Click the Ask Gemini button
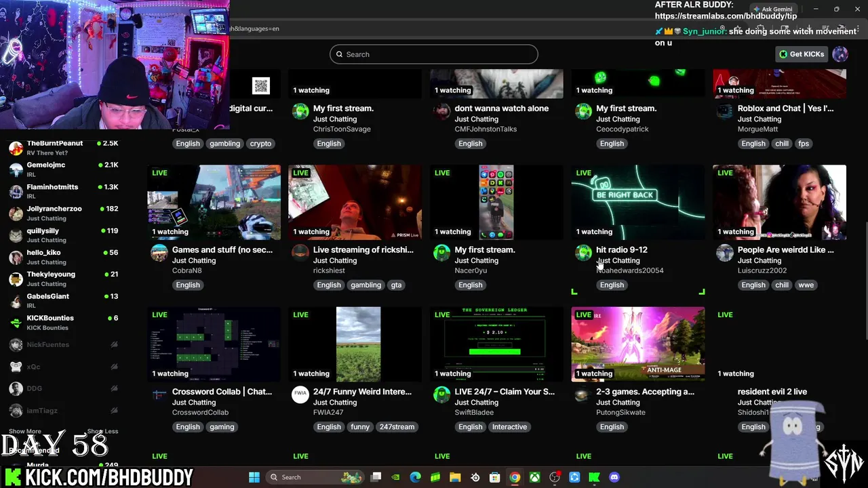 coord(772,9)
